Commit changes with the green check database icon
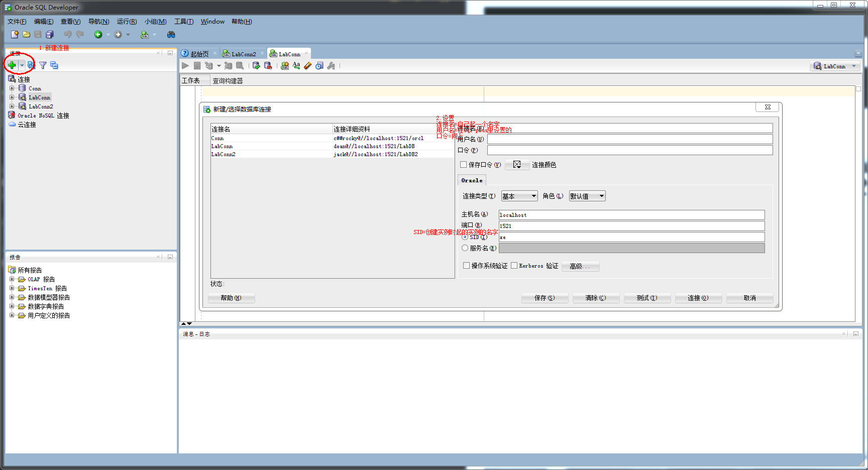This screenshot has height=470, width=868. tap(256, 66)
